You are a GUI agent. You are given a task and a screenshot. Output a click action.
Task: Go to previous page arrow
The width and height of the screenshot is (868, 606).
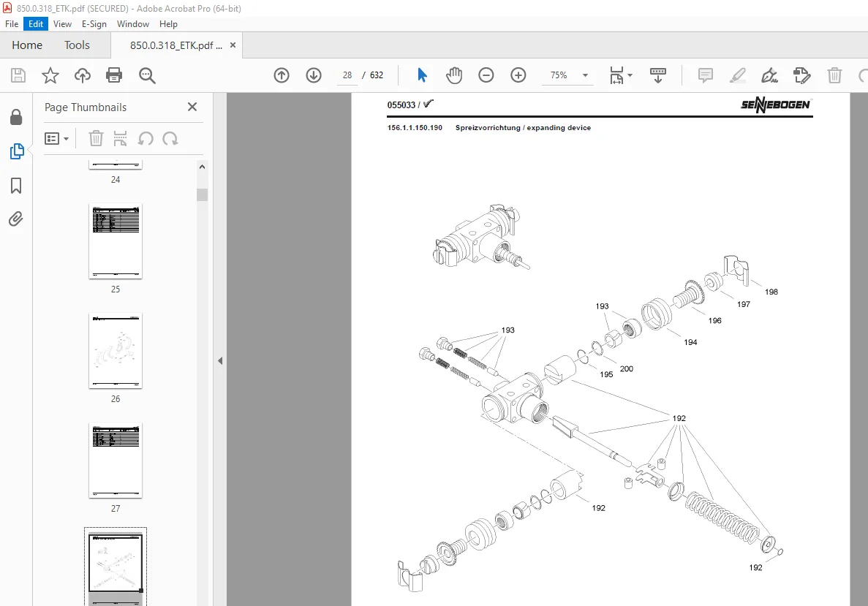click(x=282, y=75)
